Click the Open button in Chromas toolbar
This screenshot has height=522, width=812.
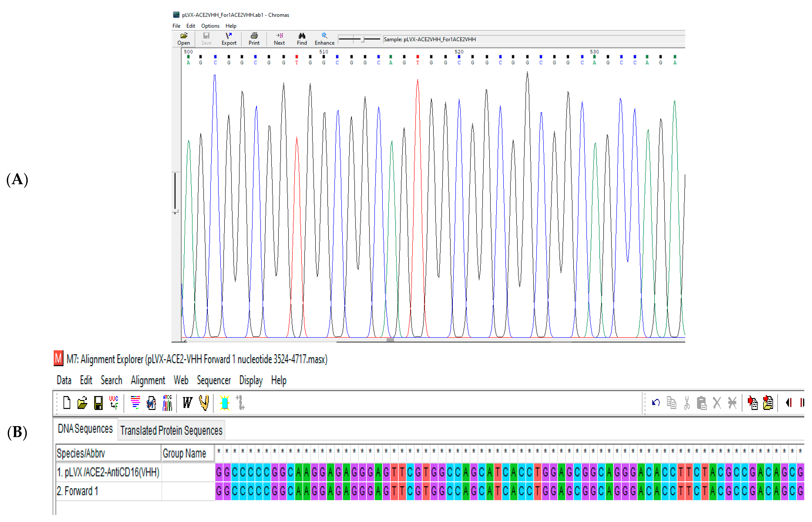click(x=183, y=39)
